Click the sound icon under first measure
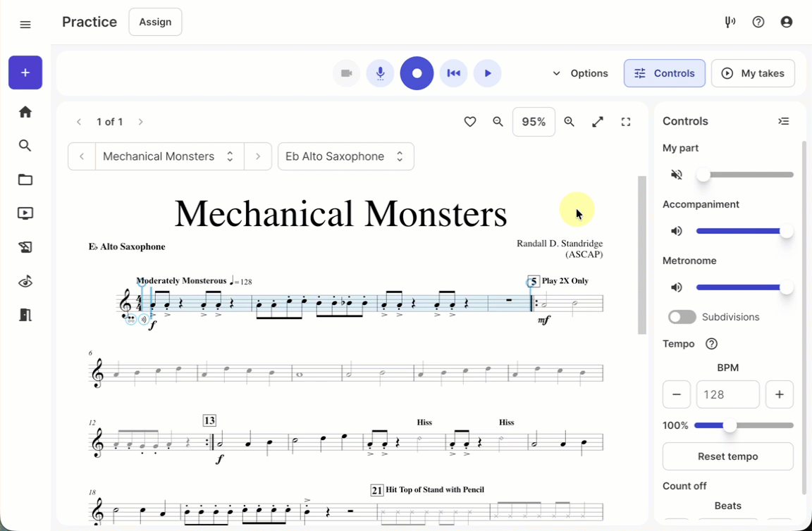 (144, 320)
